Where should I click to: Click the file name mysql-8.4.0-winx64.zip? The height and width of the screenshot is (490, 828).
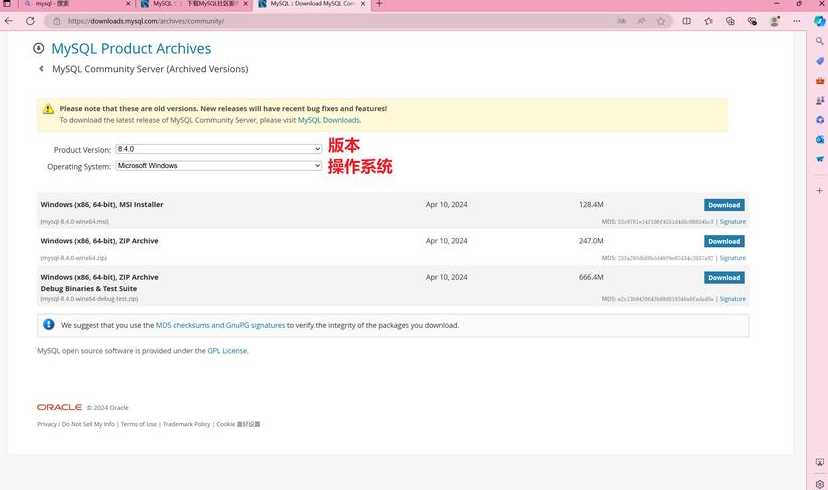pos(73,258)
